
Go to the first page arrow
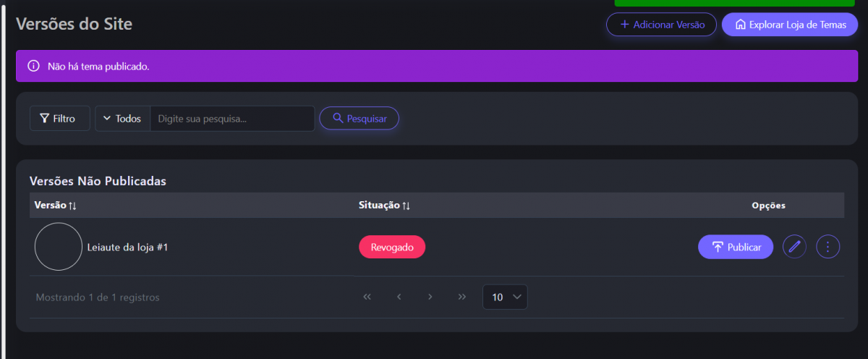(x=367, y=297)
